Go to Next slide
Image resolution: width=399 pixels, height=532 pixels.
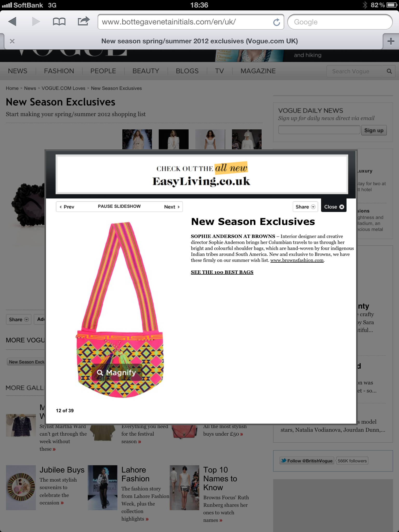(x=172, y=207)
